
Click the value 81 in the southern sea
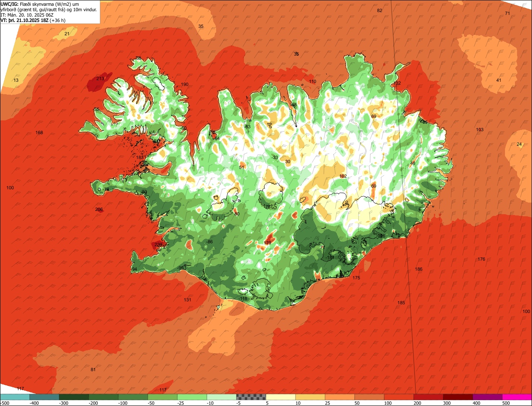[93, 369]
